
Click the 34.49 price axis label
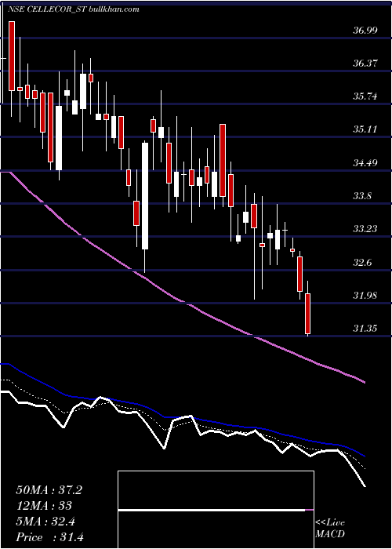pos(365,162)
